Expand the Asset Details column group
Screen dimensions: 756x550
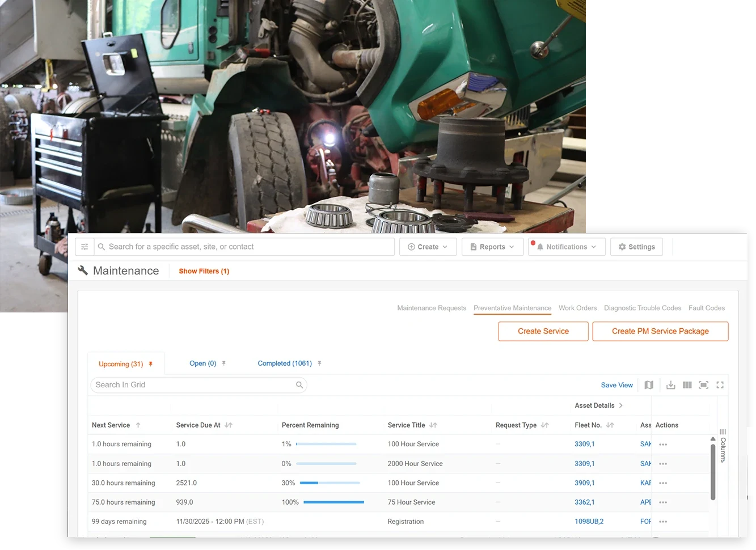(x=622, y=405)
